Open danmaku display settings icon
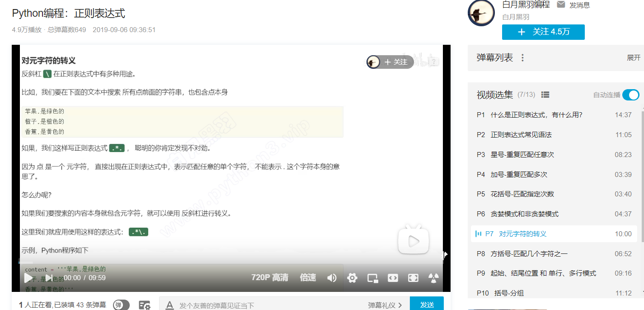 [x=145, y=305]
